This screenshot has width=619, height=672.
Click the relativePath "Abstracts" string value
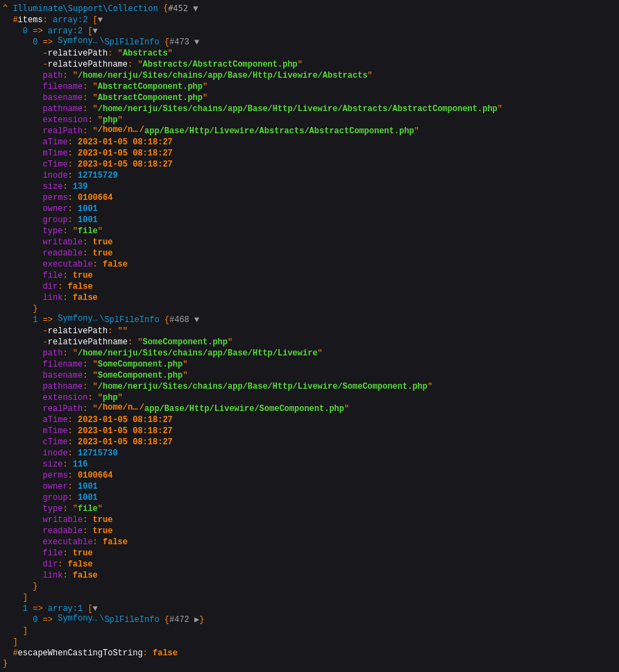pos(145,53)
